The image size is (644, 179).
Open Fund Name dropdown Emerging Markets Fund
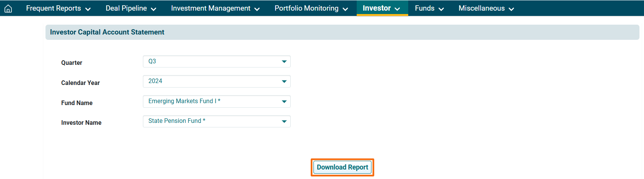tap(216, 101)
